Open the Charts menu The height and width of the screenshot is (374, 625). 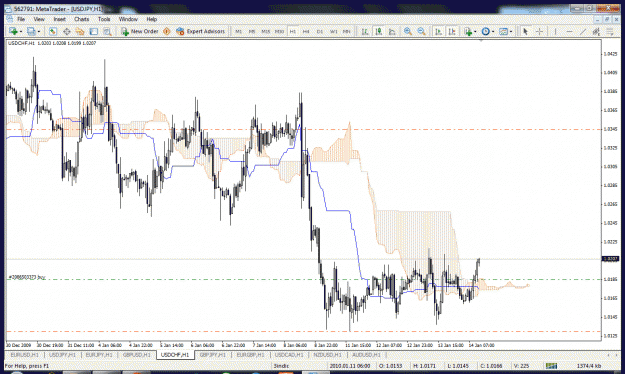(x=81, y=19)
